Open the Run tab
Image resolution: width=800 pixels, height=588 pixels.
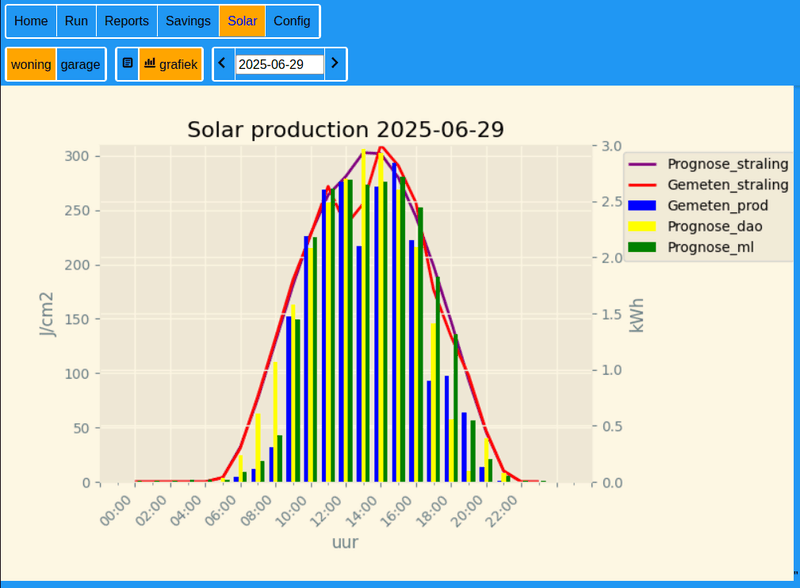click(77, 21)
